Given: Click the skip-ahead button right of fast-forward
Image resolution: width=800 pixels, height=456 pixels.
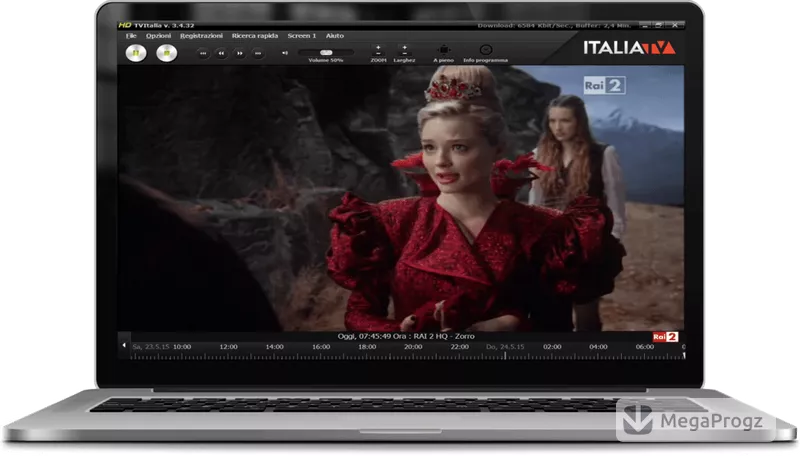Looking at the screenshot, I should [258, 53].
